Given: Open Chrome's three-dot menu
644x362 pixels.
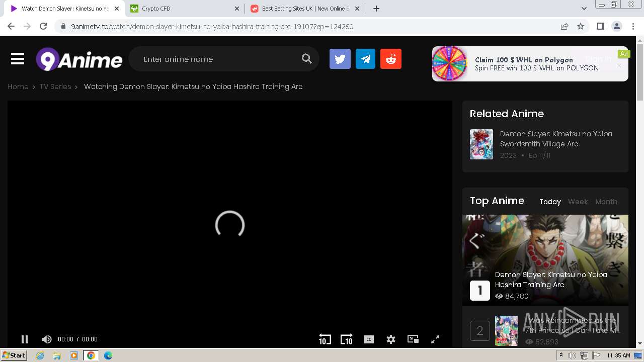Looking at the screenshot, I should [633, 26].
